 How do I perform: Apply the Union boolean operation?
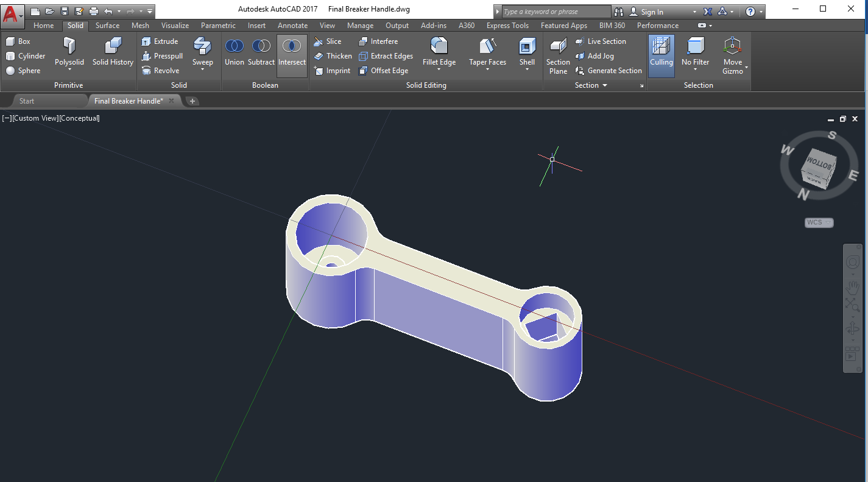235,52
